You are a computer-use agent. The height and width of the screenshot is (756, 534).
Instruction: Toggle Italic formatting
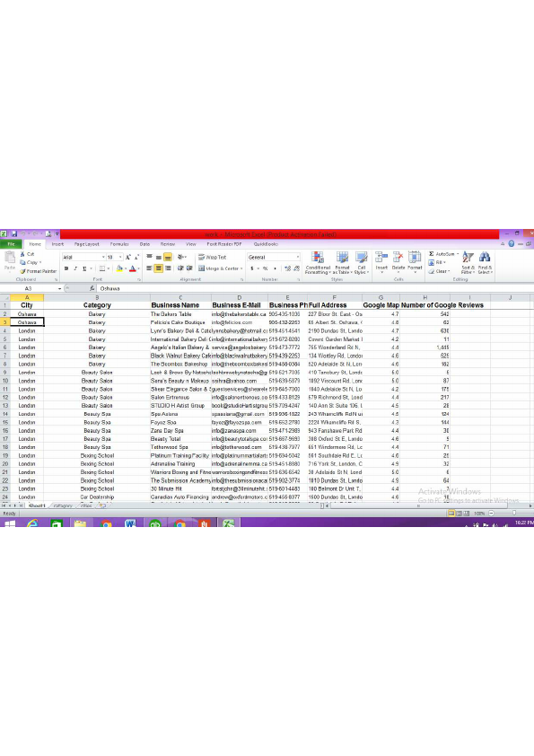[75, 268]
